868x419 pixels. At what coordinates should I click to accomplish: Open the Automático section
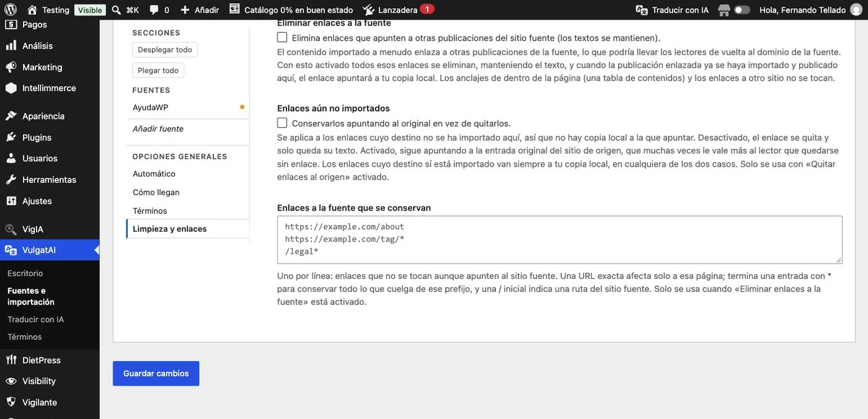[154, 174]
